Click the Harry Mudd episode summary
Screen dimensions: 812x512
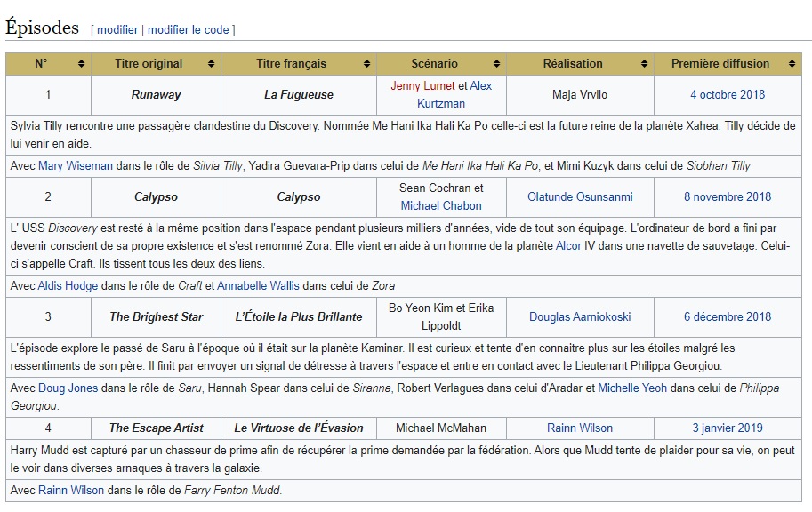click(x=404, y=460)
